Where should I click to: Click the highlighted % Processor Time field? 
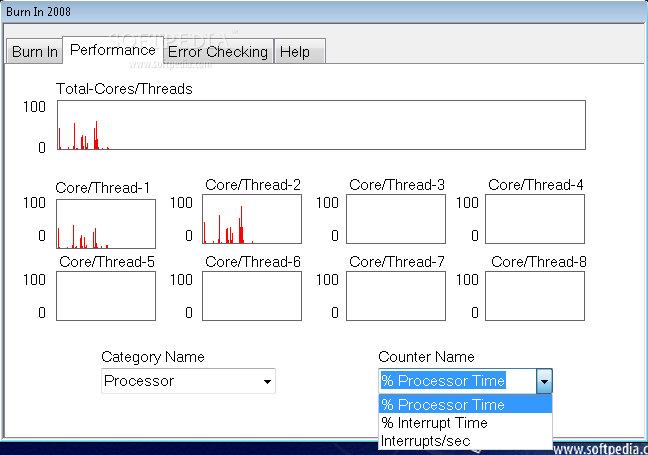[x=457, y=381]
